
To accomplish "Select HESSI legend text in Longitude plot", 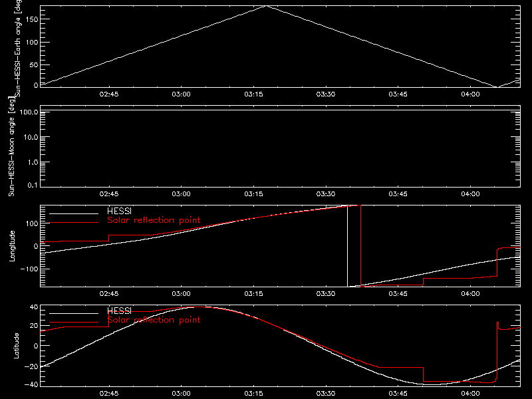I will click(119, 211).
